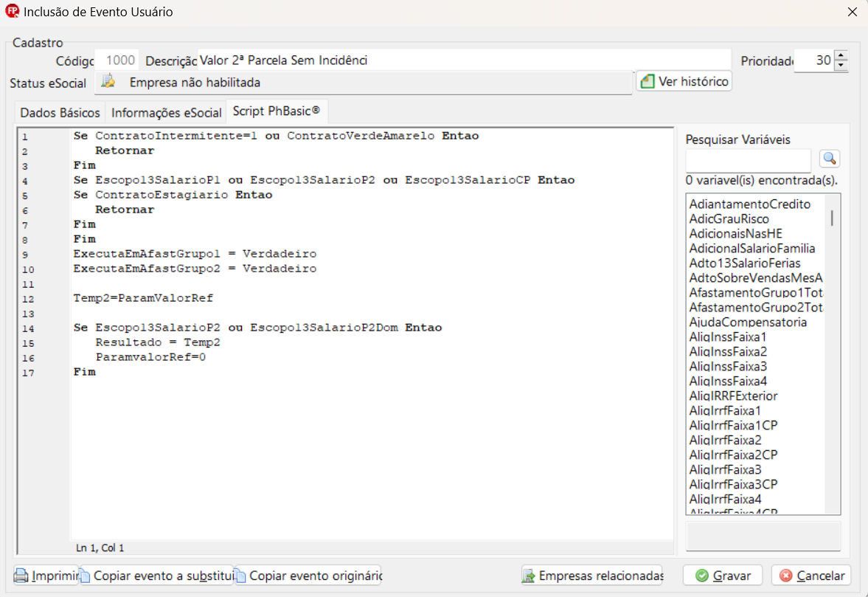Increase the Prioridade value with up arrow
Screen dimensions: 868x597
click(841, 55)
